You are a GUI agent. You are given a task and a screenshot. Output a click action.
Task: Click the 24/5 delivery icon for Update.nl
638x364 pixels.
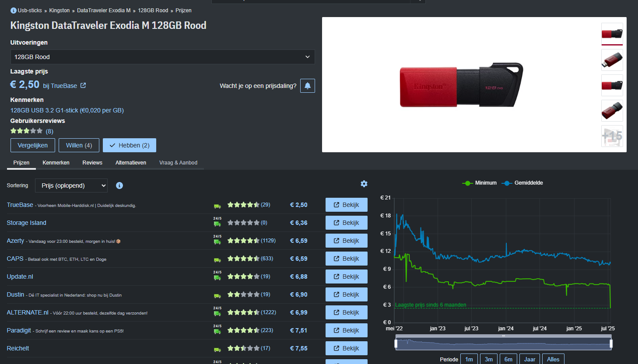click(217, 276)
